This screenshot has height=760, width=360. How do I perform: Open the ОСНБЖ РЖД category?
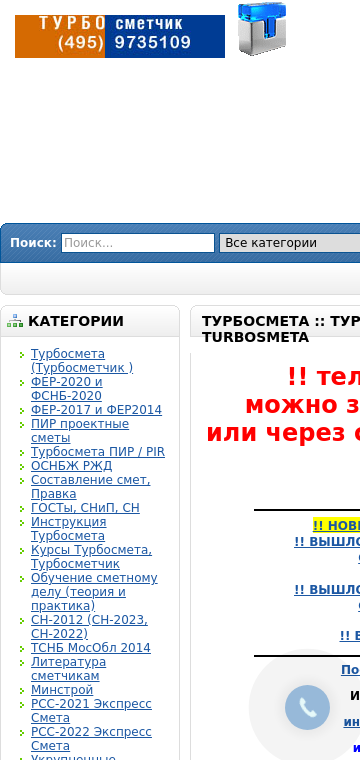(x=71, y=466)
